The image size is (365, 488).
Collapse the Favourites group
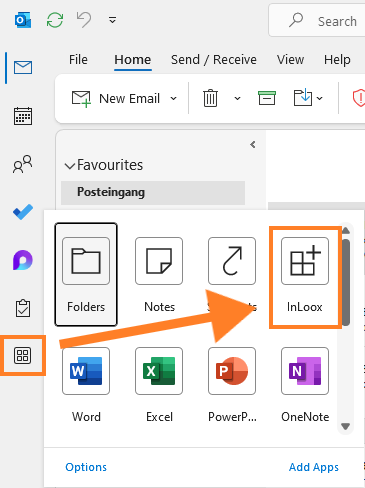point(70,166)
